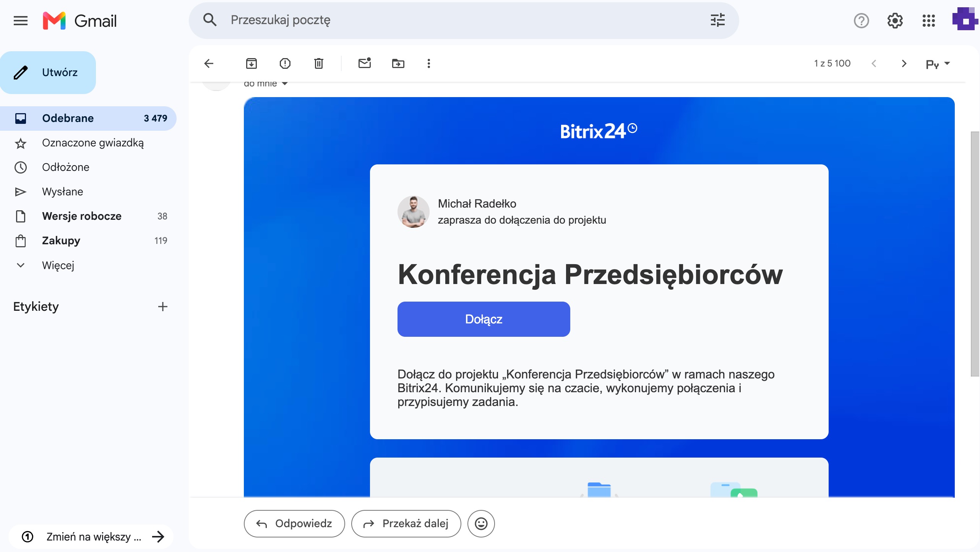
Task: Click the Gmail logo
Action: [x=80, y=21]
